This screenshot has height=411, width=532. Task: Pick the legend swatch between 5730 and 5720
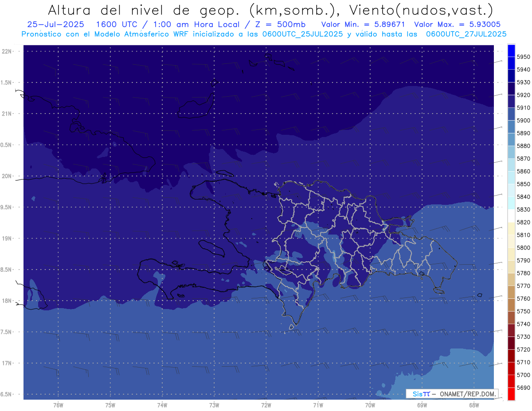coord(511,343)
